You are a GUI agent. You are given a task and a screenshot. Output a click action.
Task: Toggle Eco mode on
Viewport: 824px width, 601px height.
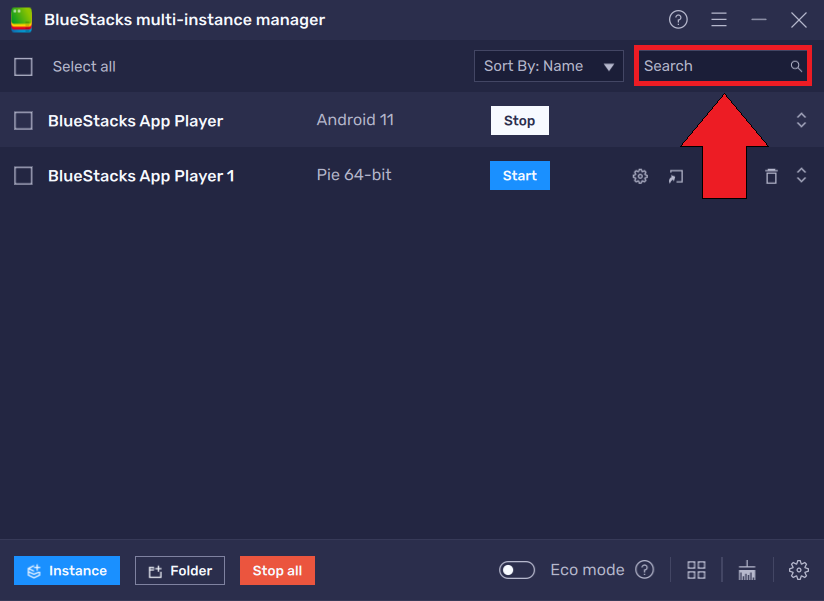[517, 569]
